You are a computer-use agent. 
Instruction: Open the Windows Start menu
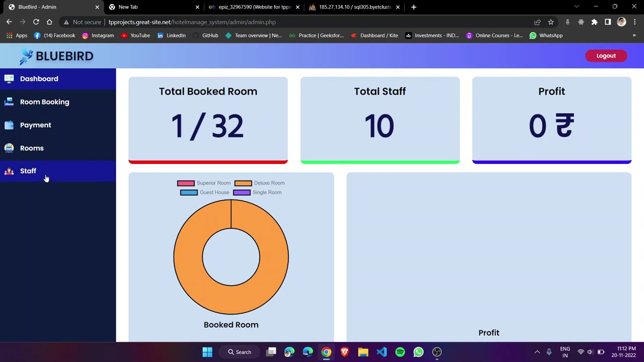pyautogui.click(x=207, y=352)
